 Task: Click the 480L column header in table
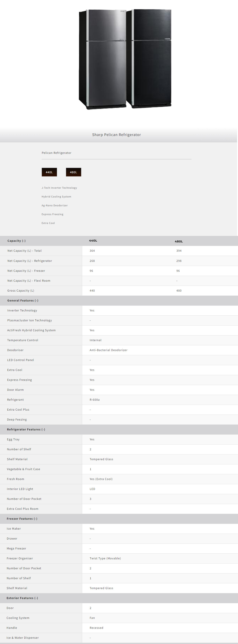179,242
